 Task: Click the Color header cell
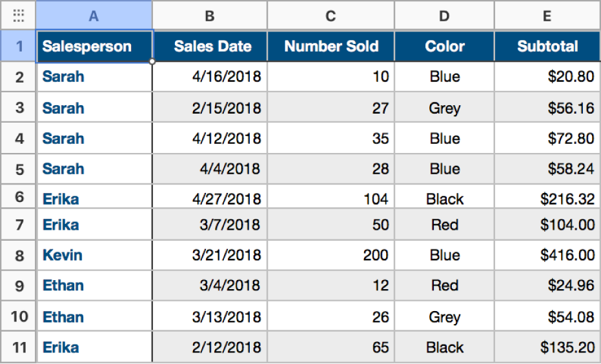click(445, 46)
